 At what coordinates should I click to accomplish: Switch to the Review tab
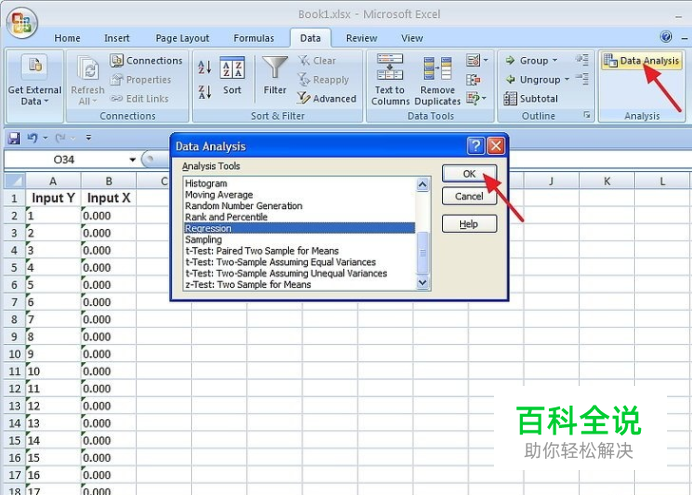point(361,38)
